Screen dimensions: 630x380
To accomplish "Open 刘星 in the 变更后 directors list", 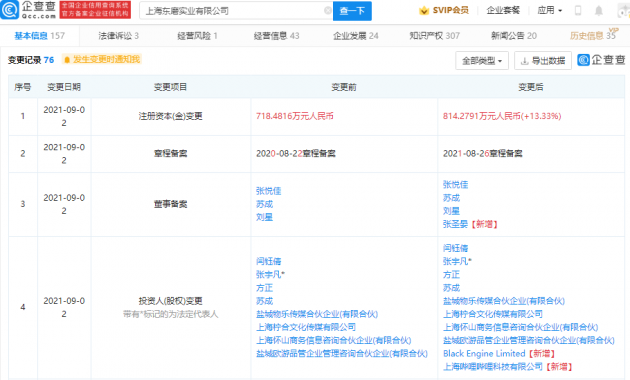I will (451, 211).
